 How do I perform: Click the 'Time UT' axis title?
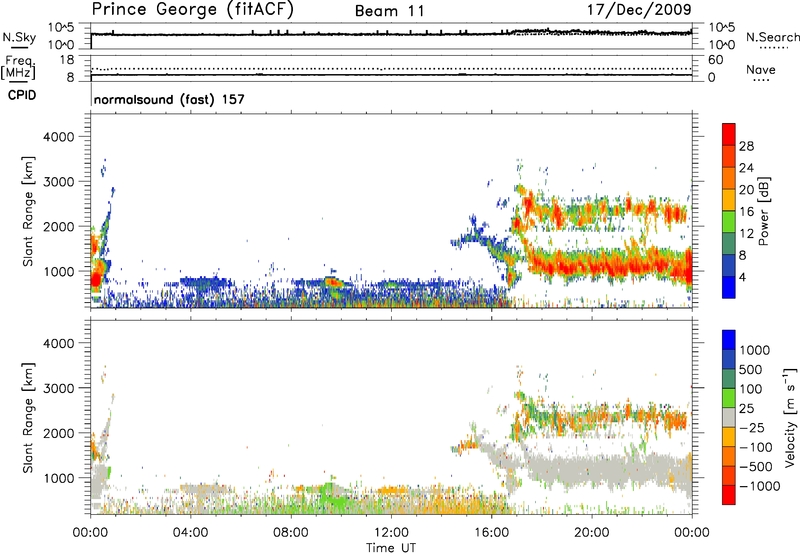[391, 548]
